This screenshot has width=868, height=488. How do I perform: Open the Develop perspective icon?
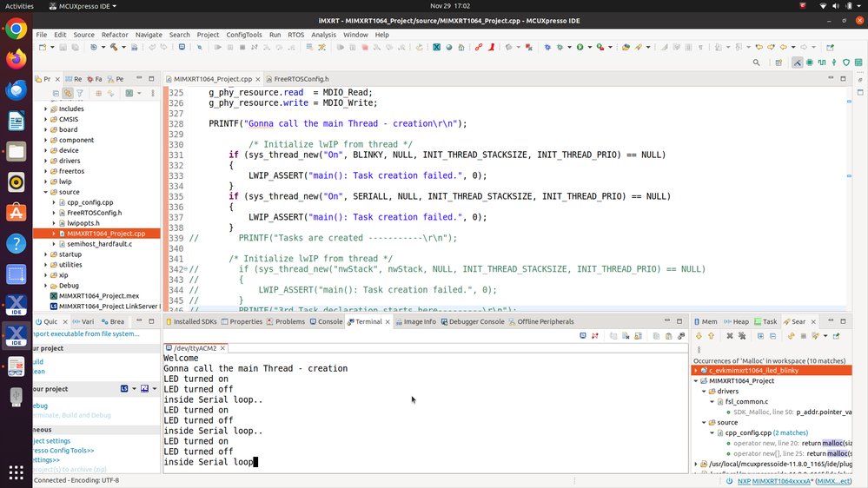click(797, 63)
